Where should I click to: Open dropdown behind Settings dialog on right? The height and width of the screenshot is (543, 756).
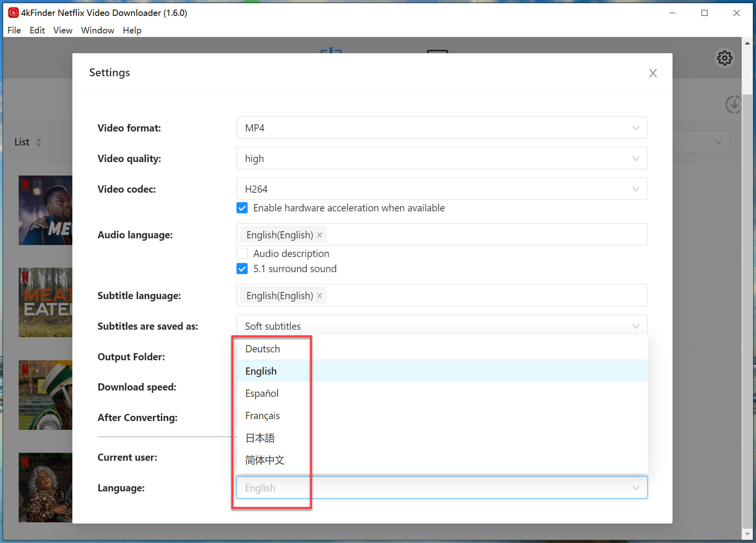click(x=702, y=142)
